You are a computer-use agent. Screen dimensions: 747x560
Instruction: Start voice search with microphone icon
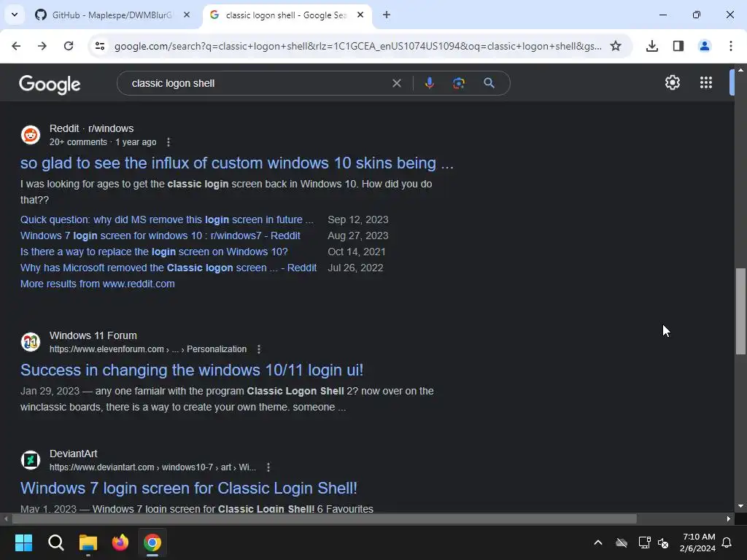(x=429, y=83)
